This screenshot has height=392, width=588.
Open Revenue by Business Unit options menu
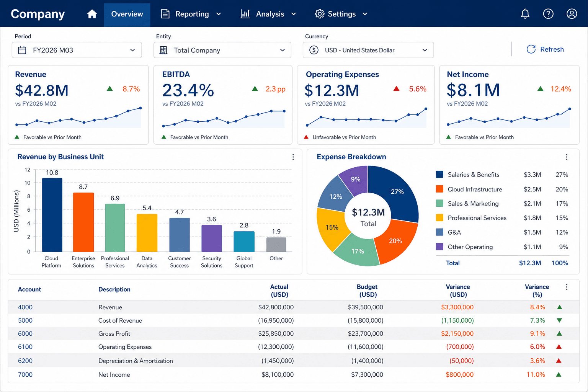point(293,157)
